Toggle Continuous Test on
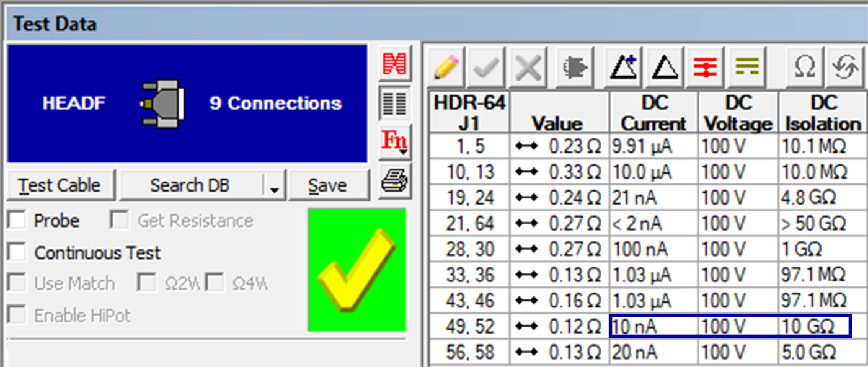This screenshot has width=868, height=367. pyautogui.click(x=15, y=252)
